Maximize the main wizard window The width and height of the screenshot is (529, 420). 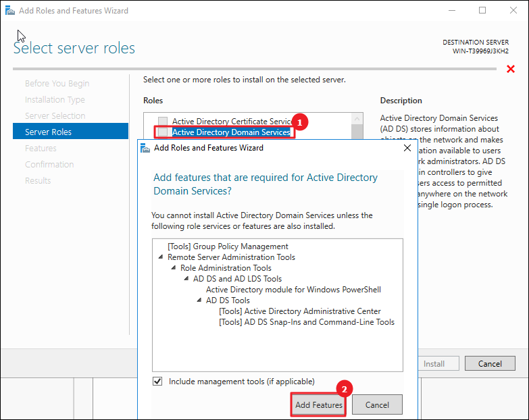(482, 10)
